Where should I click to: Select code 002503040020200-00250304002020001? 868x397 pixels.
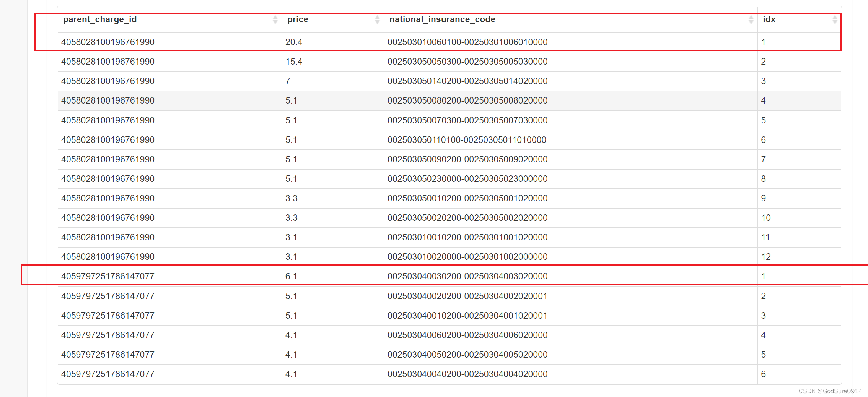tap(467, 296)
